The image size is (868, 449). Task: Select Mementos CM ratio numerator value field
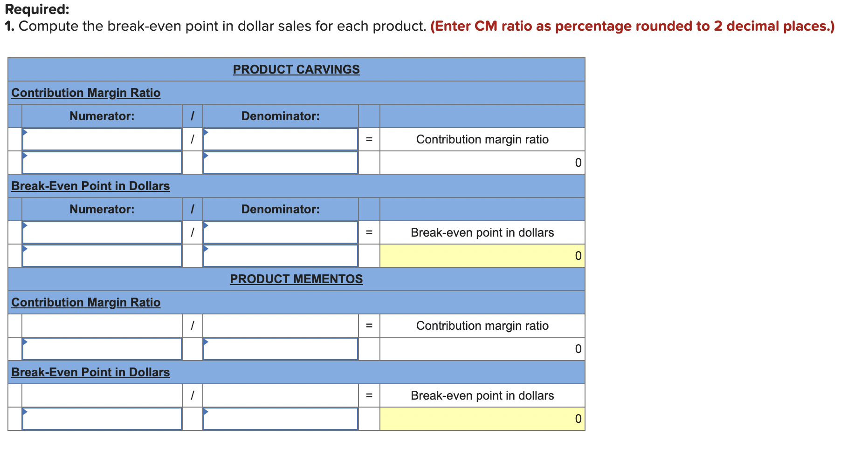click(x=102, y=349)
